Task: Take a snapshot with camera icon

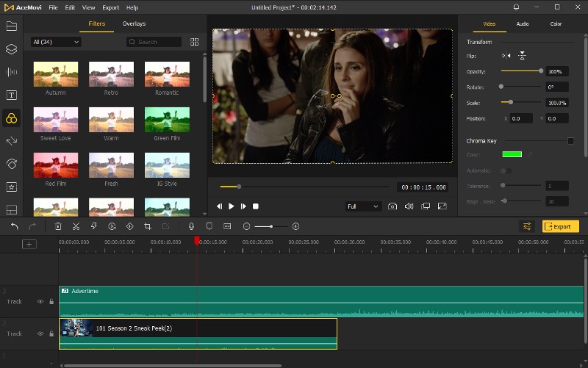Action: point(392,206)
